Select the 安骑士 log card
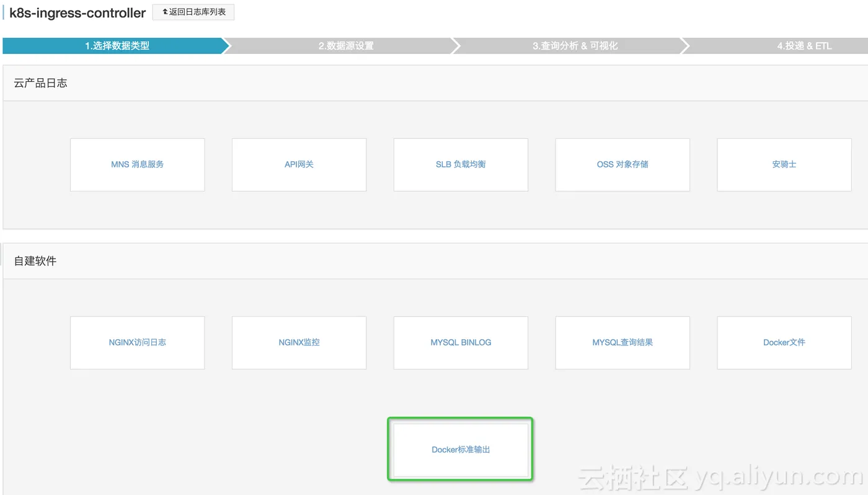The height and width of the screenshot is (495, 868). (x=784, y=164)
